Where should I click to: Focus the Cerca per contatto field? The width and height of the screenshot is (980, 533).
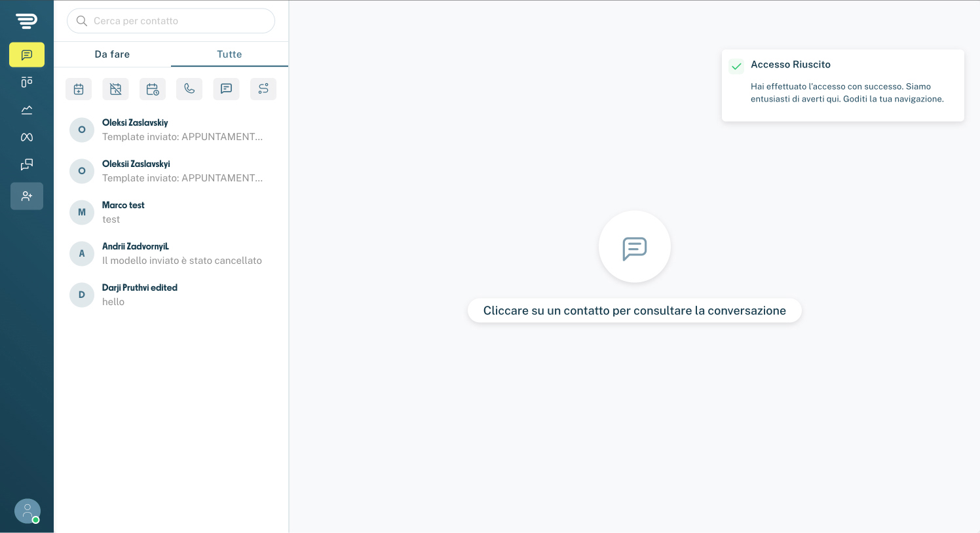coord(171,21)
